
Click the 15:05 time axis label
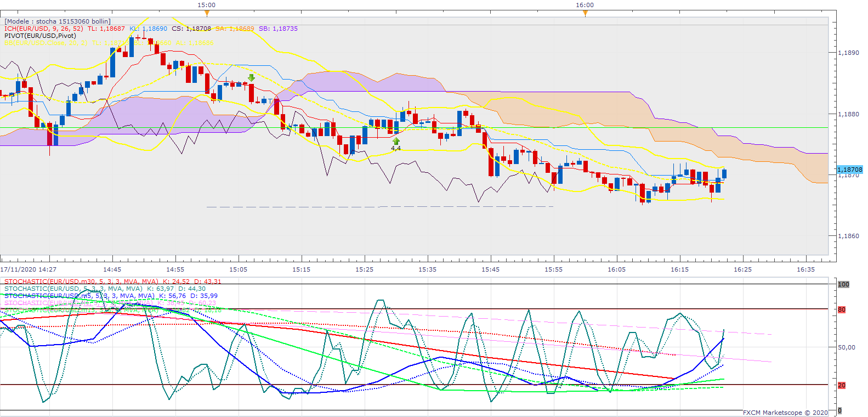click(239, 269)
